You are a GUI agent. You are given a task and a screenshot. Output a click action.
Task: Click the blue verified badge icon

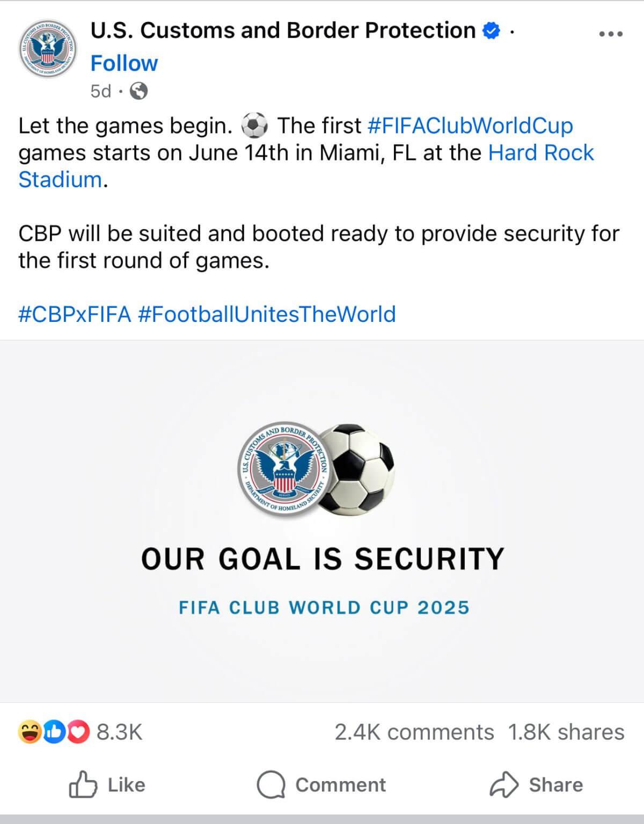click(x=491, y=31)
